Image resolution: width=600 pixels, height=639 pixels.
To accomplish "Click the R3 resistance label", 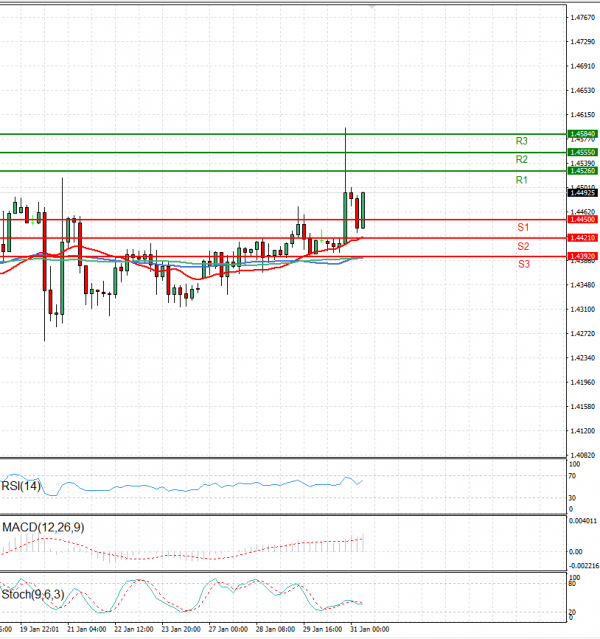I will click(521, 141).
